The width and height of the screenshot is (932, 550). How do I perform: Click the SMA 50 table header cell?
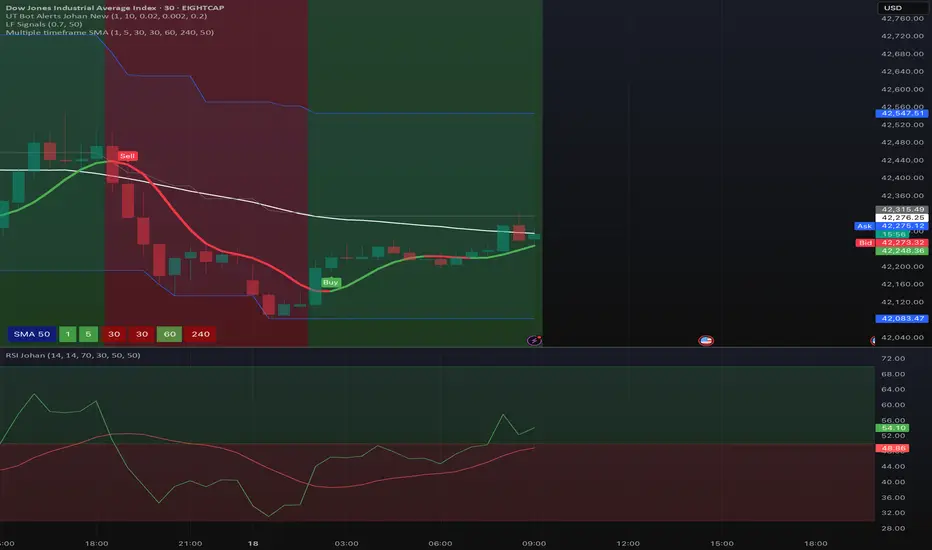coord(32,334)
